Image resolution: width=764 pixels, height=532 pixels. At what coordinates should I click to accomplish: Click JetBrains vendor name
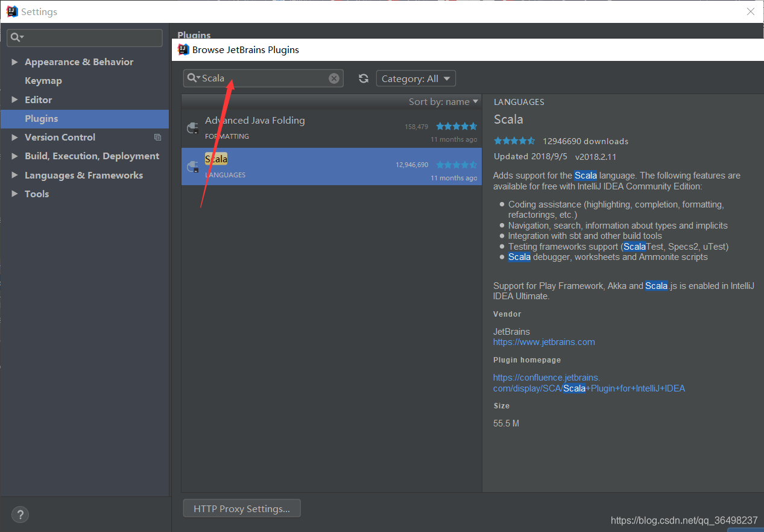click(x=511, y=332)
